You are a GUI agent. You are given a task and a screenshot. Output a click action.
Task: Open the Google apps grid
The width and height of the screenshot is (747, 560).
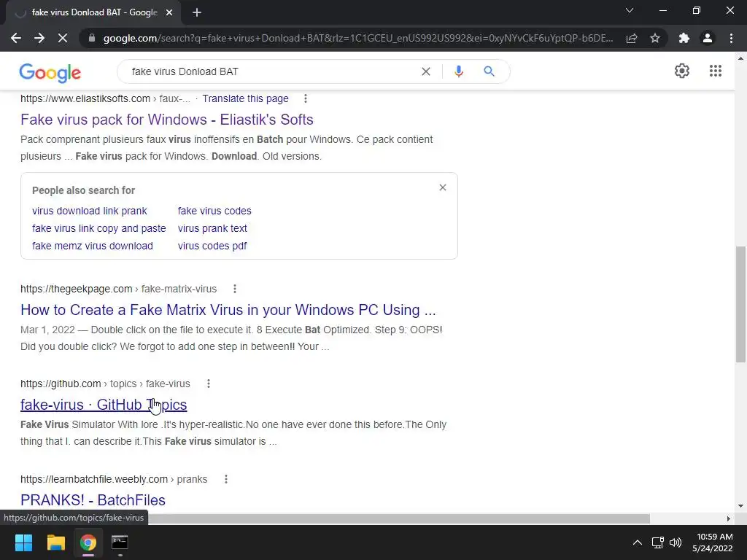(x=715, y=71)
